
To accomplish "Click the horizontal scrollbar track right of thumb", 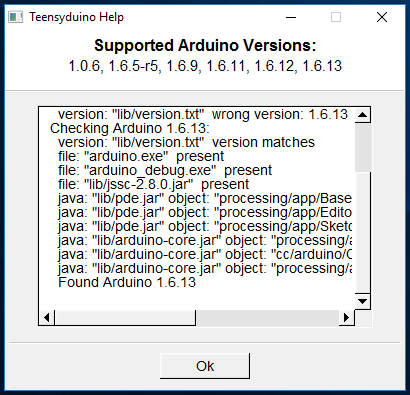I will [267, 318].
